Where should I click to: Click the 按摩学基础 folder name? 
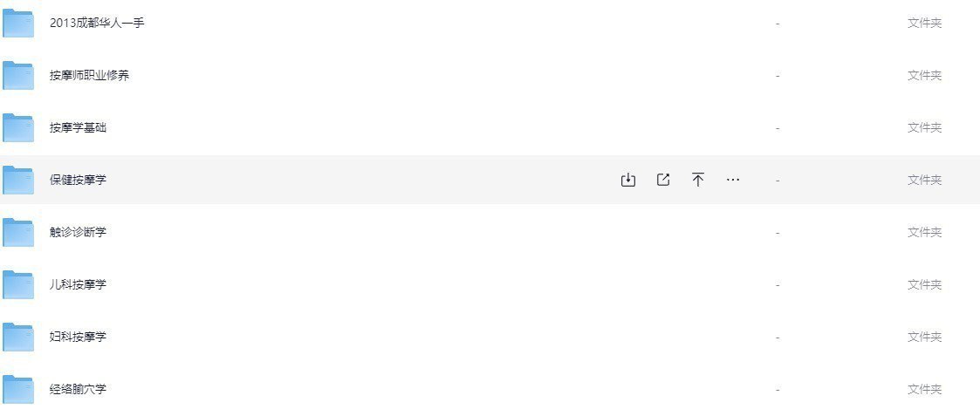[x=79, y=127]
